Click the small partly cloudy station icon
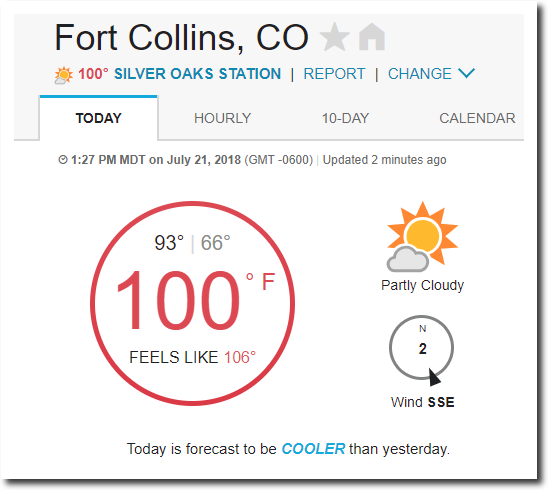548x490 pixels. click(x=63, y=75)
